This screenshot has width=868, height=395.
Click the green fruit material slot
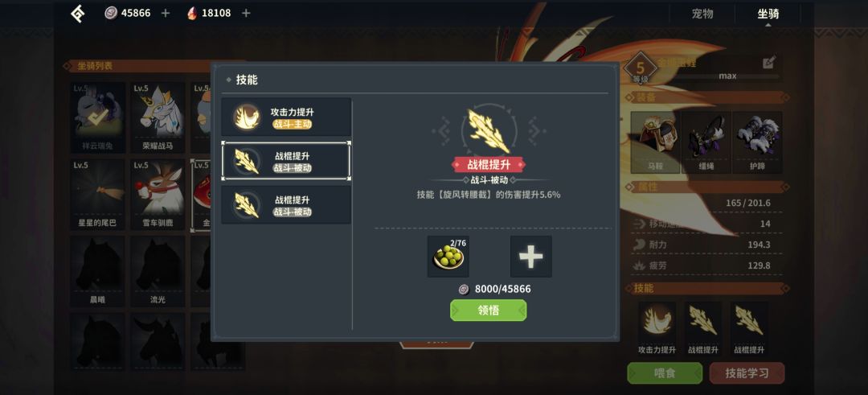pyautogui.click(x=448, y=257)
